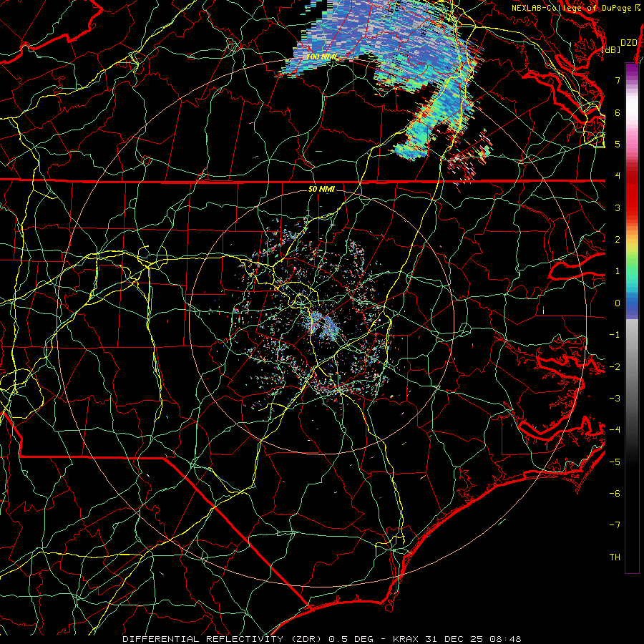Click the -3 value on the dB scale
This screenshot has width=644, height=644.
click(615, 399)
